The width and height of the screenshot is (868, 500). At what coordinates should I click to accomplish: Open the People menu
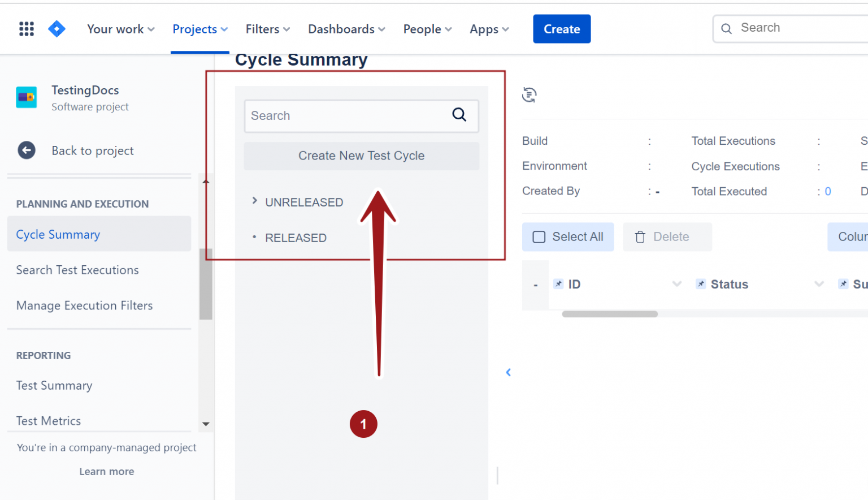click(427, 29)
